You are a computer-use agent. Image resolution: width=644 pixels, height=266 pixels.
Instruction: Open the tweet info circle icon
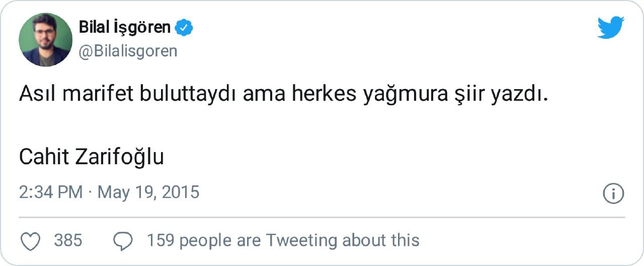tap(613, 193)
